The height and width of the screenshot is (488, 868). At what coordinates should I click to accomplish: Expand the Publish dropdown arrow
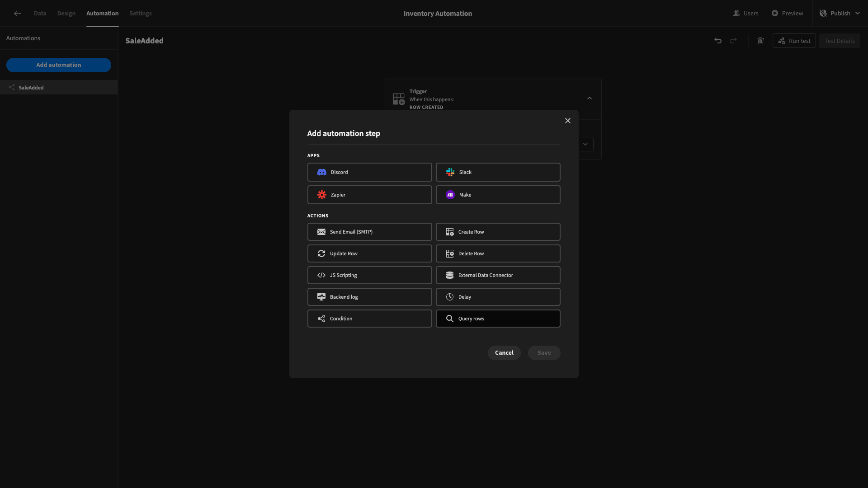[x=858, y=14]
